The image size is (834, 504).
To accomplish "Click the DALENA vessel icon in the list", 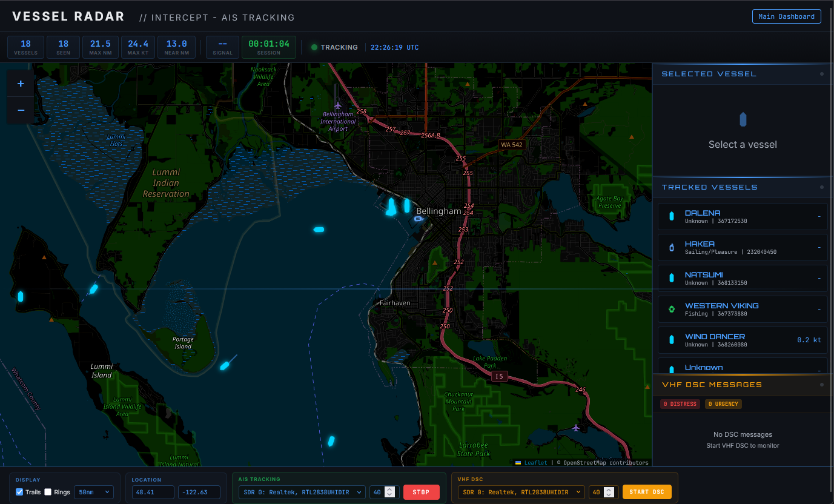I will (672, 216).
